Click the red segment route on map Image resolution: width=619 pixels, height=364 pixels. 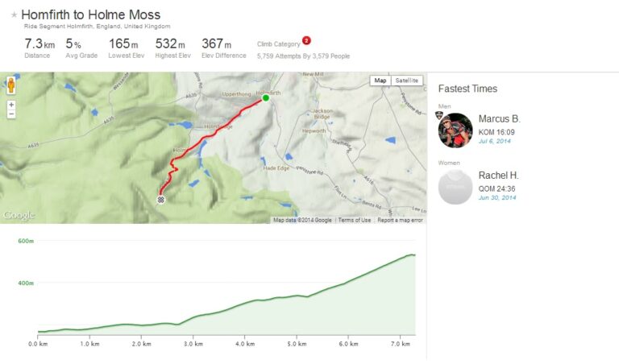216,129
